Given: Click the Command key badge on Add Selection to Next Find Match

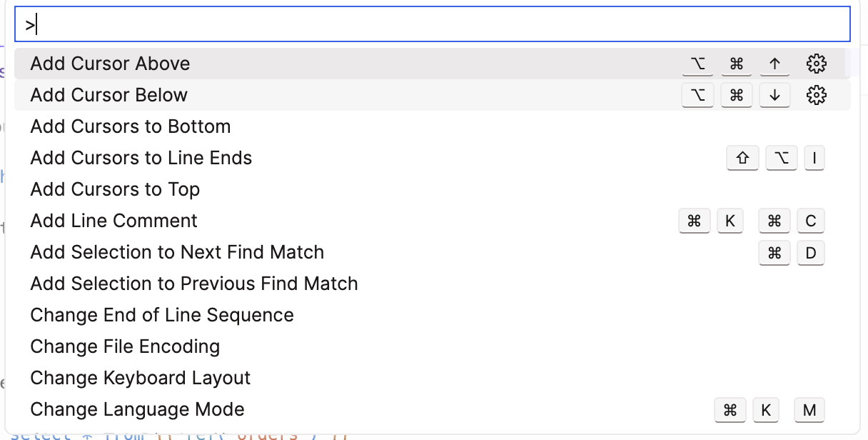Looking at the screenshot, I should coord(774,252).
